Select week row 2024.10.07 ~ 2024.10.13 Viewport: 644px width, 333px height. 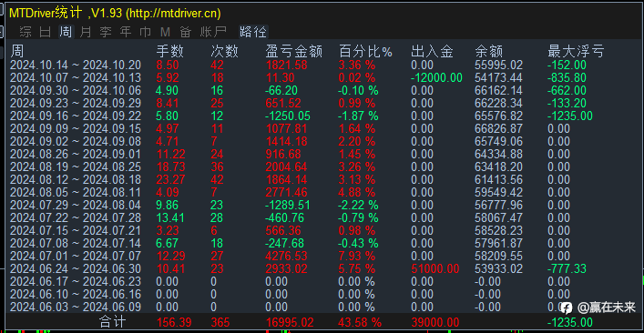pyautogui.click(x=322, y=77)
